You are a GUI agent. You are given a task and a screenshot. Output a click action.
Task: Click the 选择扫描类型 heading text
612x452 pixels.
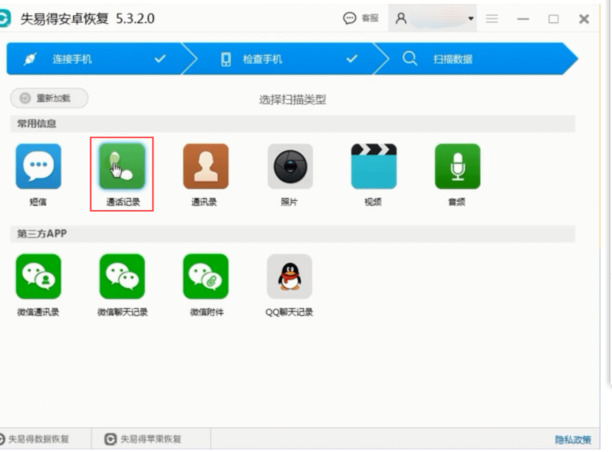pos(293,100)
